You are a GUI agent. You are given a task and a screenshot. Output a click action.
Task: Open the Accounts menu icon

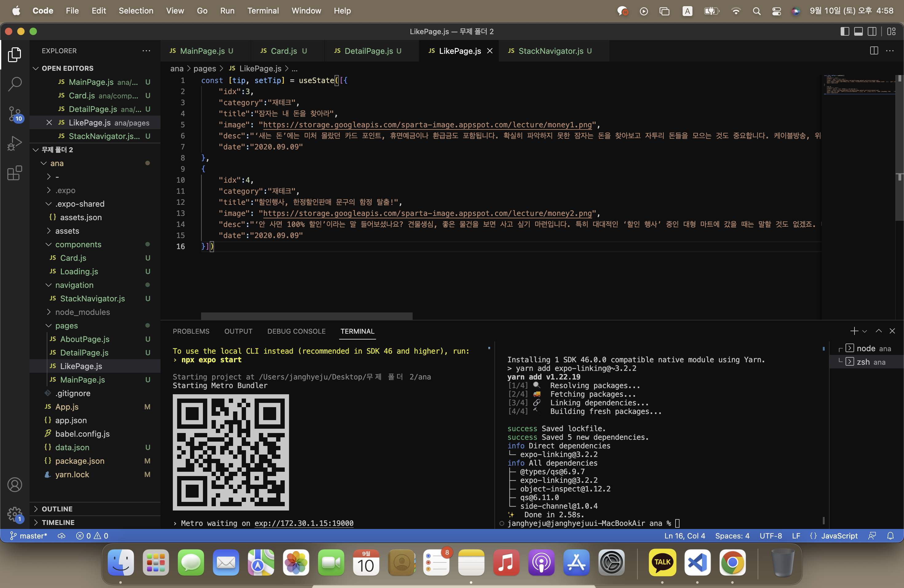tap(14, 485)
